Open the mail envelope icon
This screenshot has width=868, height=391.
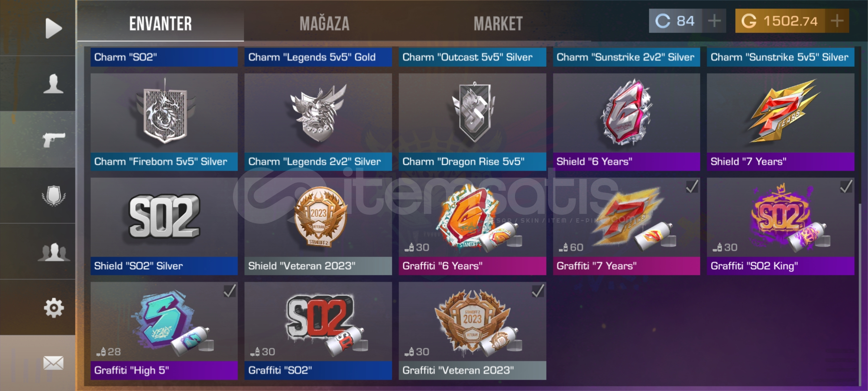pos(54,363)
